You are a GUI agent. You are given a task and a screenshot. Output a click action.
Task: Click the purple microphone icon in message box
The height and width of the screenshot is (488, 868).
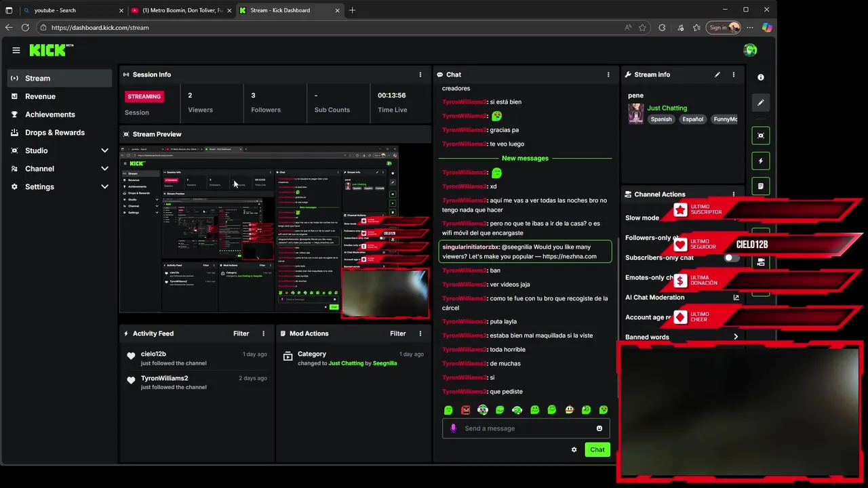pos(454,428)
